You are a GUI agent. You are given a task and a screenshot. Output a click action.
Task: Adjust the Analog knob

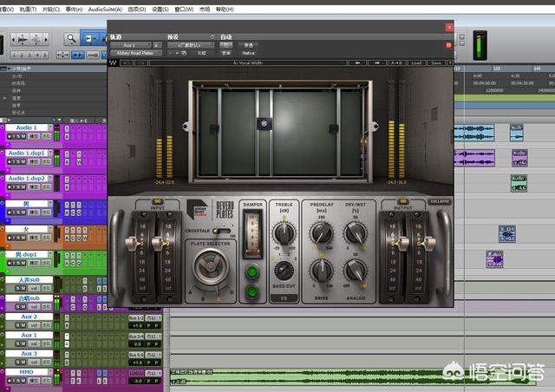(x=356, y=271)
